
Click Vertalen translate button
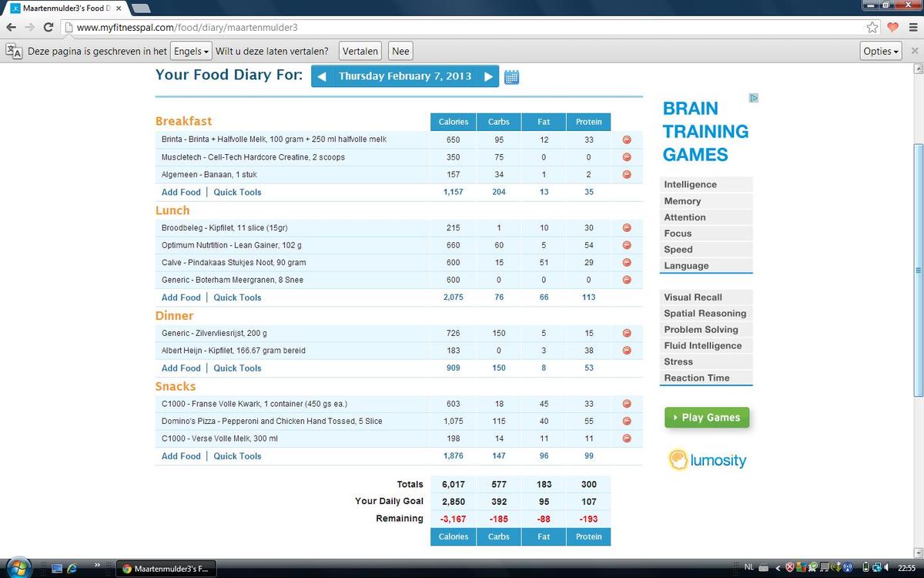(x=360, y=52)
